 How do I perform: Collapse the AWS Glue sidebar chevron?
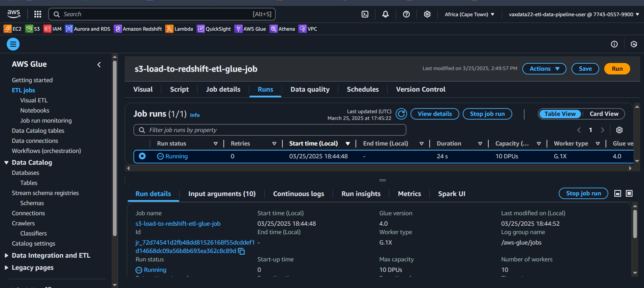click(99, 64)
